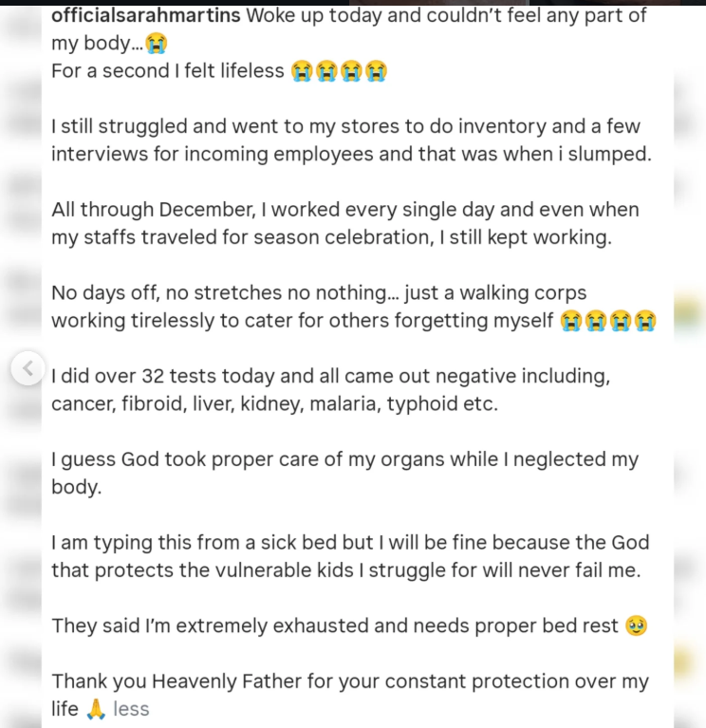
Task: Click the "They said I'm extremely exhausted" line
Action: (x=335, y=626)
